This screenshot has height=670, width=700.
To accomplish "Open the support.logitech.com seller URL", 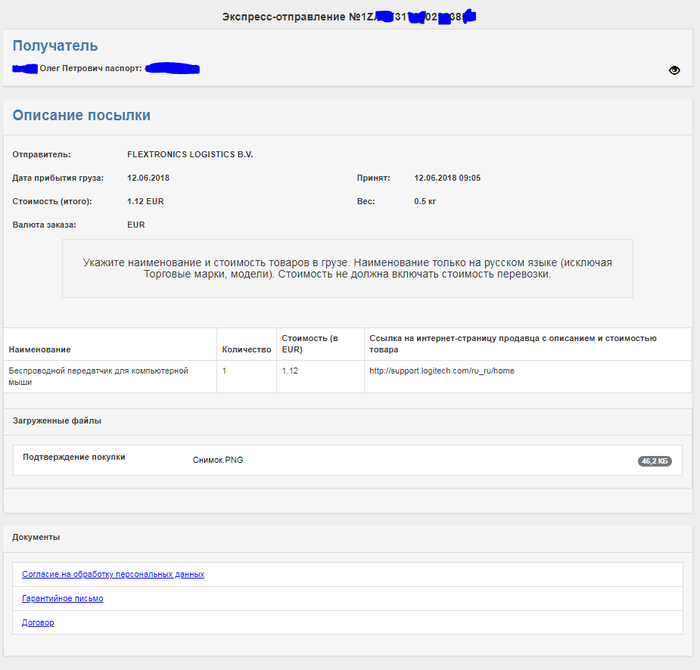I will coord(441,371).
